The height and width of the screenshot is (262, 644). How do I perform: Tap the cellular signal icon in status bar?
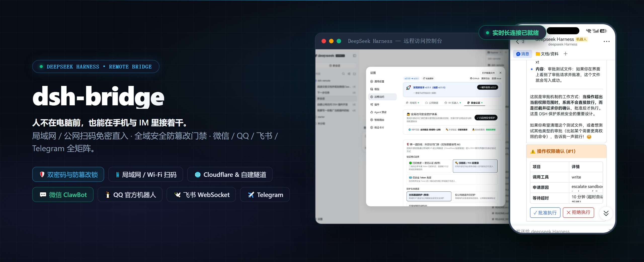596,31
